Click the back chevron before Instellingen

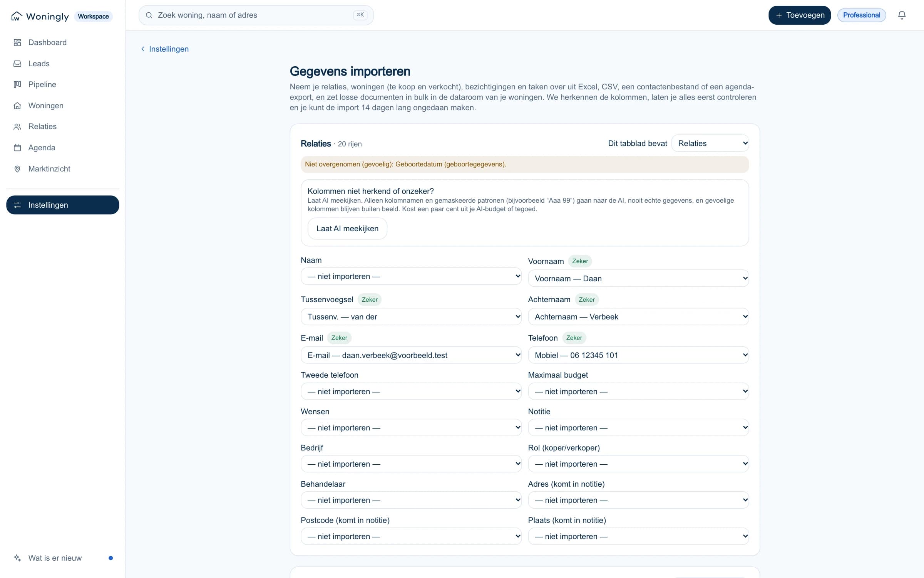pos(143,49)
